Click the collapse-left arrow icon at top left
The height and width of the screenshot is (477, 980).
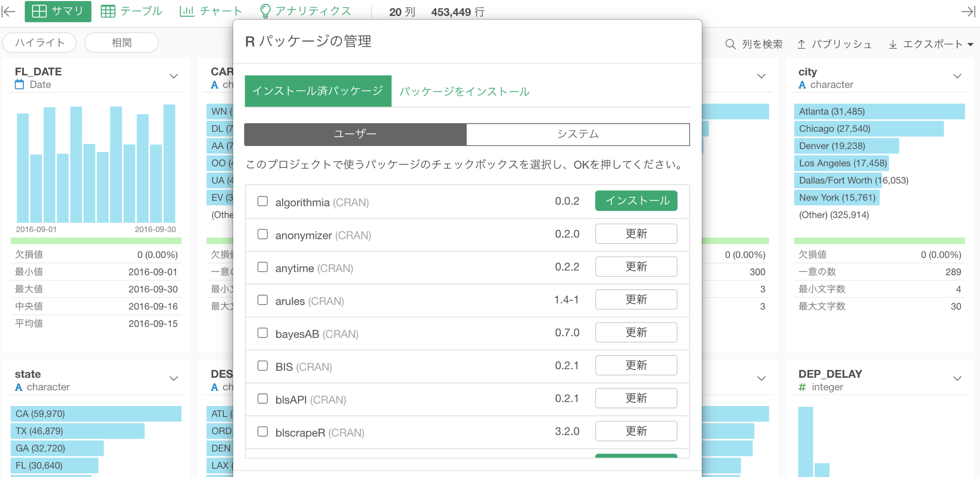(8, 11)
